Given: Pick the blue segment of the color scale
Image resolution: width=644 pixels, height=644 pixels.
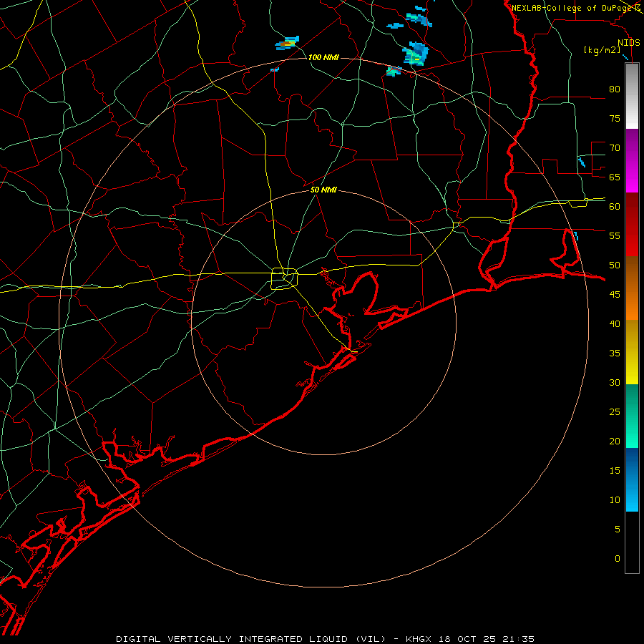Looking at the screenshot, I should (x=632, y=479).
